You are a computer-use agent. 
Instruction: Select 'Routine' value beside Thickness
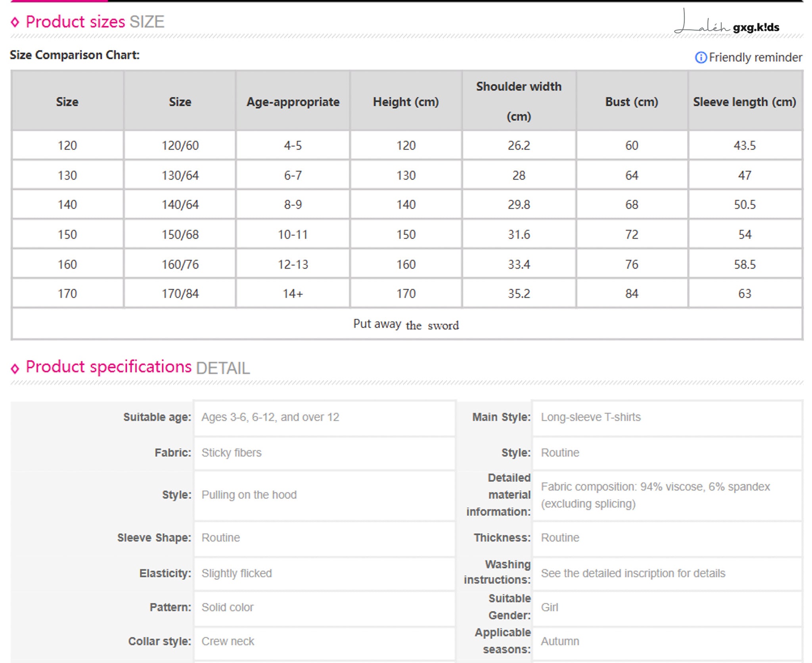(560, 538)
